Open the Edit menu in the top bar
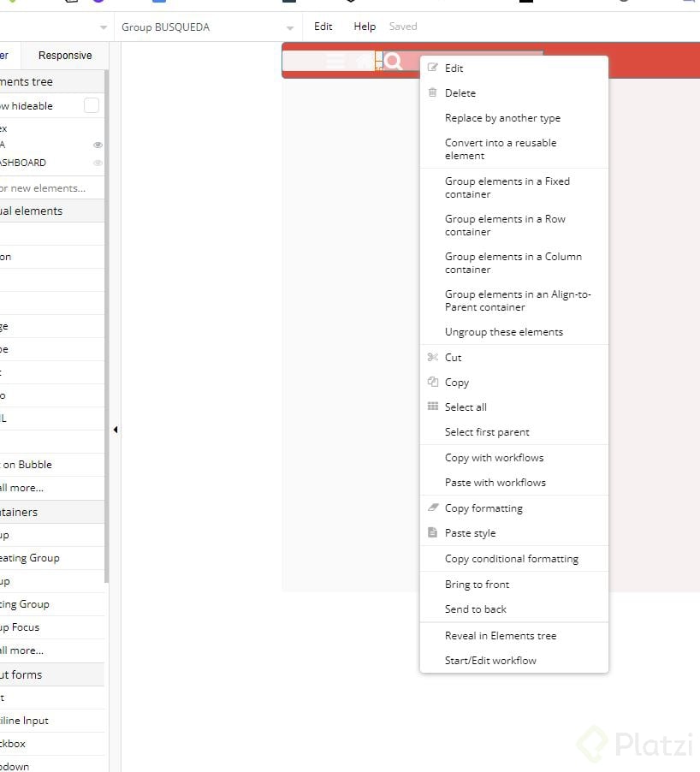 pyautogui.click(x=323, y=27)
